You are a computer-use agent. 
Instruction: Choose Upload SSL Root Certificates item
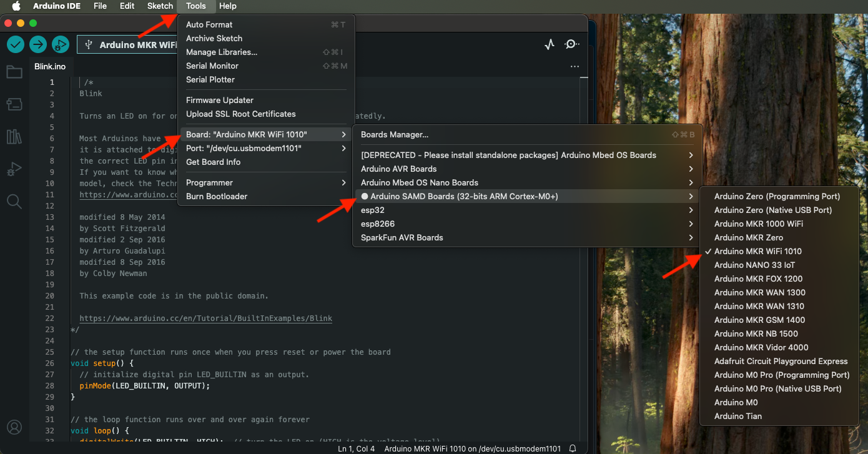(266, 114)
